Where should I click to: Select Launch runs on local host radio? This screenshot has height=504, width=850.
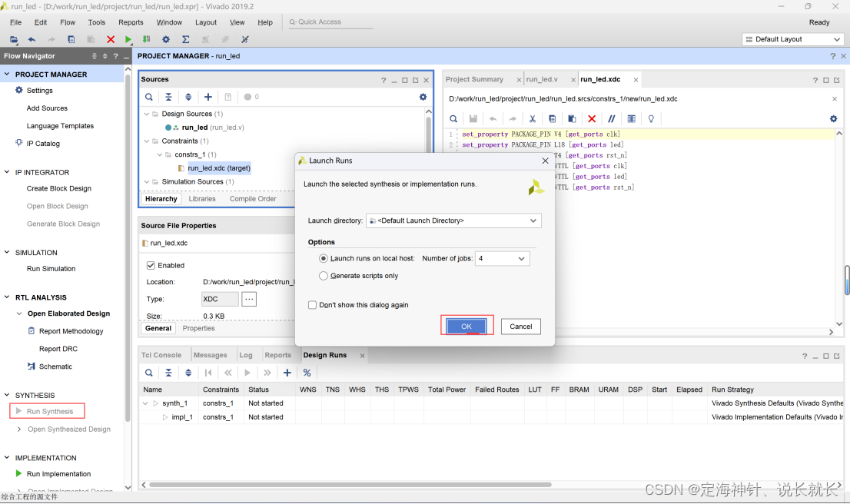324,258
